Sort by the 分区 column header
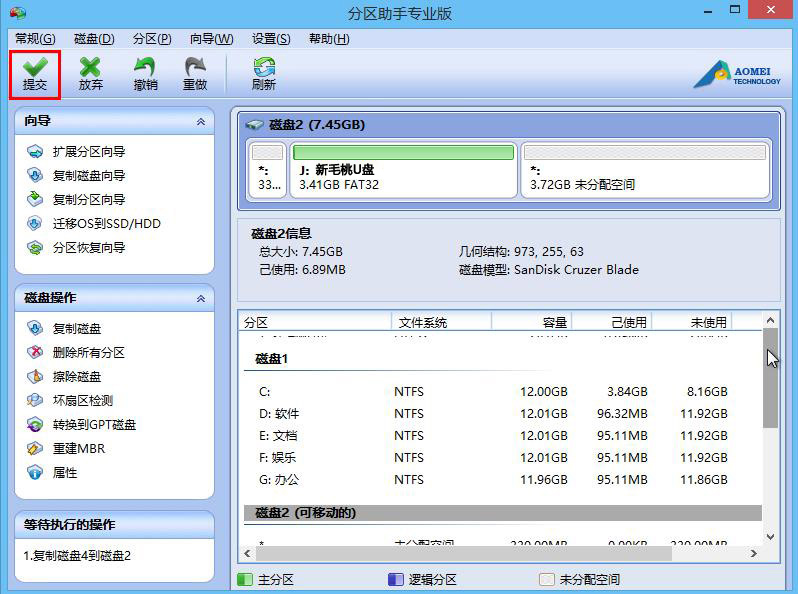The width and height of the screenshot is (798, 594). coord(315,322)
